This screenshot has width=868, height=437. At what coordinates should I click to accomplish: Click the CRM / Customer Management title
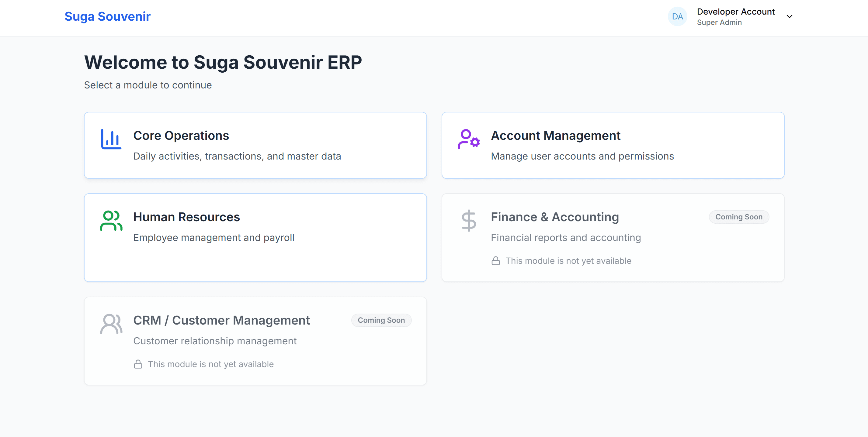221,321
